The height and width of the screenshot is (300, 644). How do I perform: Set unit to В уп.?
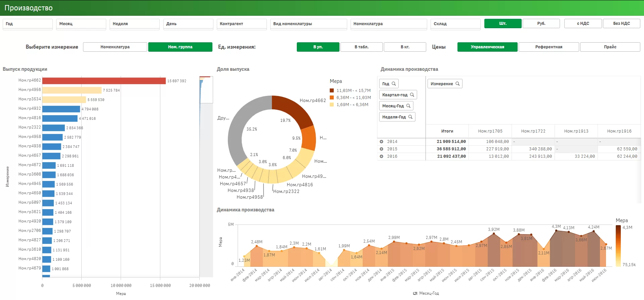point(318,47)
